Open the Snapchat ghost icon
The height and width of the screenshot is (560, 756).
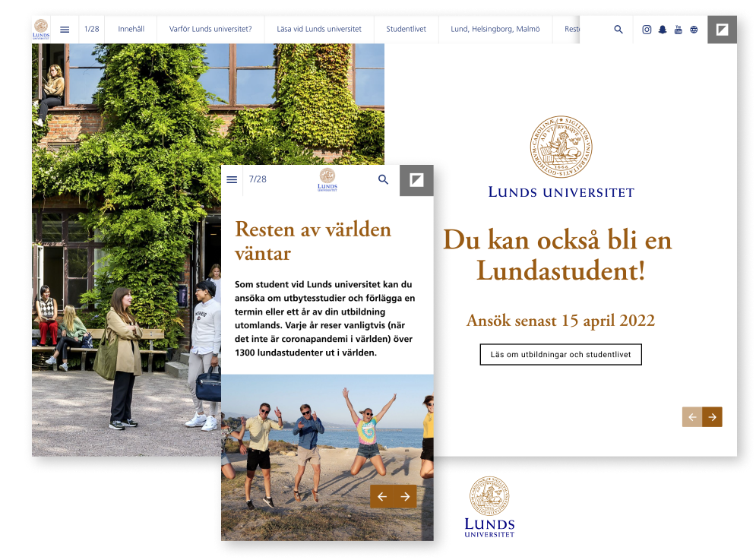(x=663, y=30)
